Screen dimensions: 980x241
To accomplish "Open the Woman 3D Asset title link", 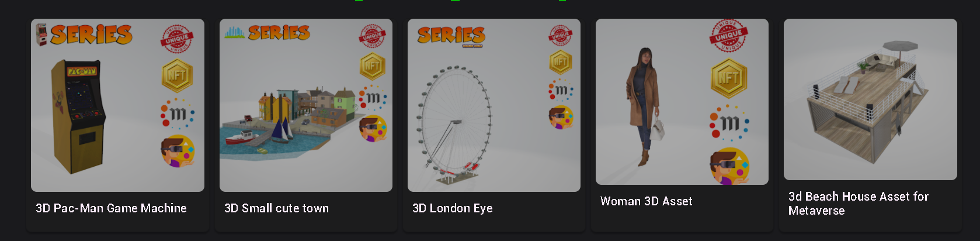I will point(646,201).
